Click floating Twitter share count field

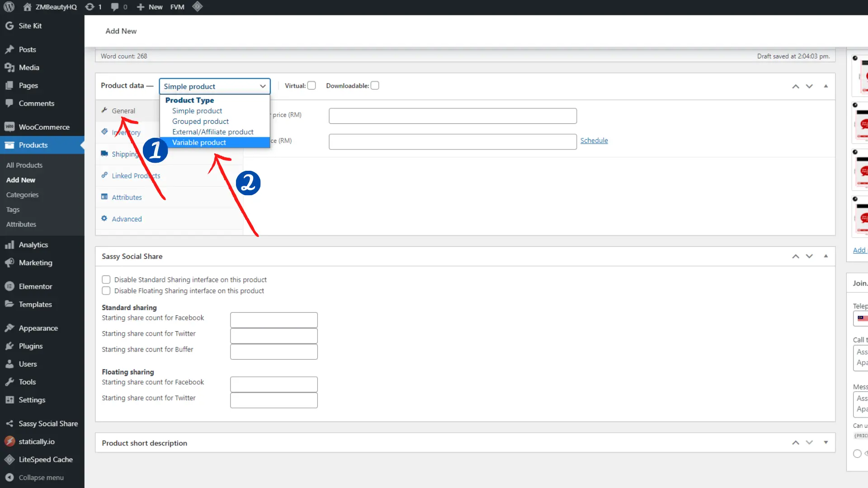click(x=274, y=400)
